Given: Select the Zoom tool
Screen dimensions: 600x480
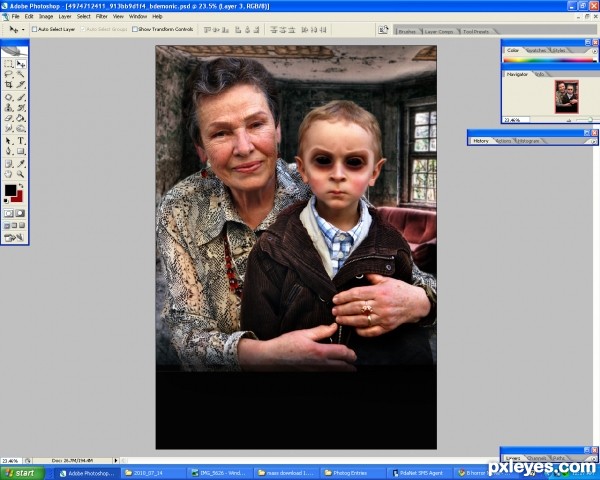Looking at the screenshot, I should (21, 175).
